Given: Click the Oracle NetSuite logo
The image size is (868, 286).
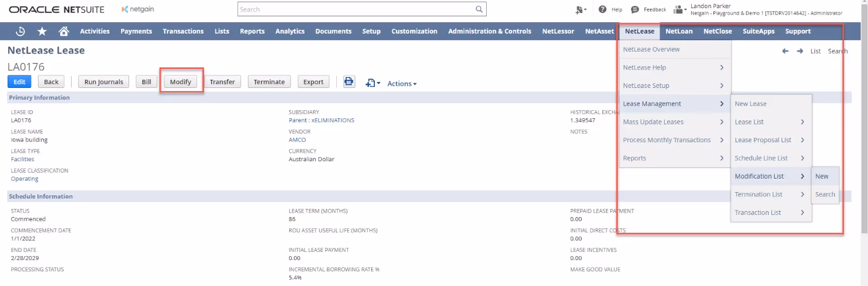Looking at the screenshot, I should pos(56,9).
